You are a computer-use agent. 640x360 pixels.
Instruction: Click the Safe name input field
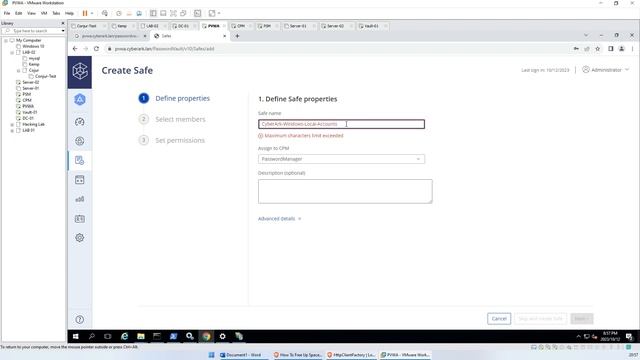click(x=341, y=124)
